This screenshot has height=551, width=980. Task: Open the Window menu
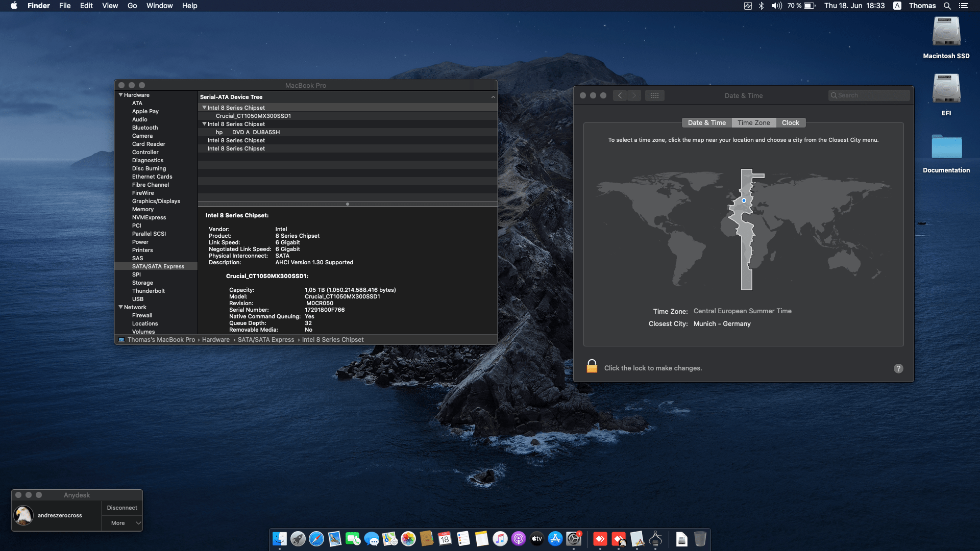tap(159, 6)
